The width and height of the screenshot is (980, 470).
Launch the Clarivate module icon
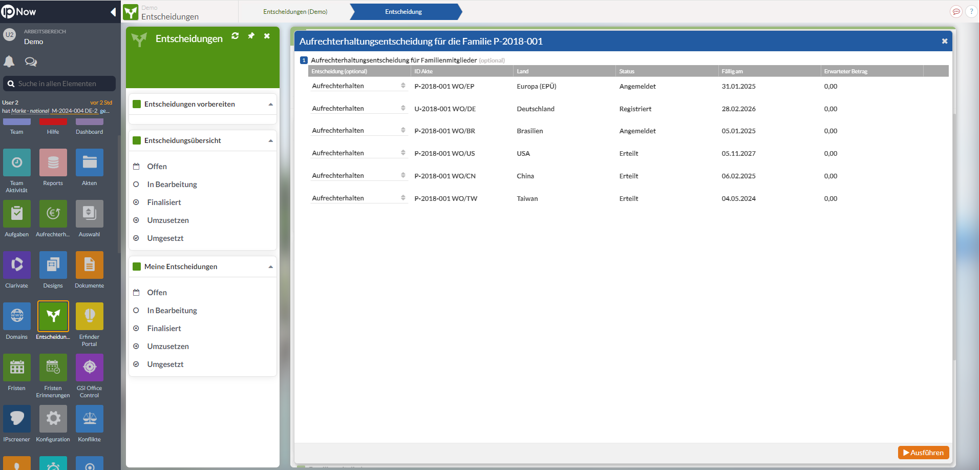(x=17, y=265)
